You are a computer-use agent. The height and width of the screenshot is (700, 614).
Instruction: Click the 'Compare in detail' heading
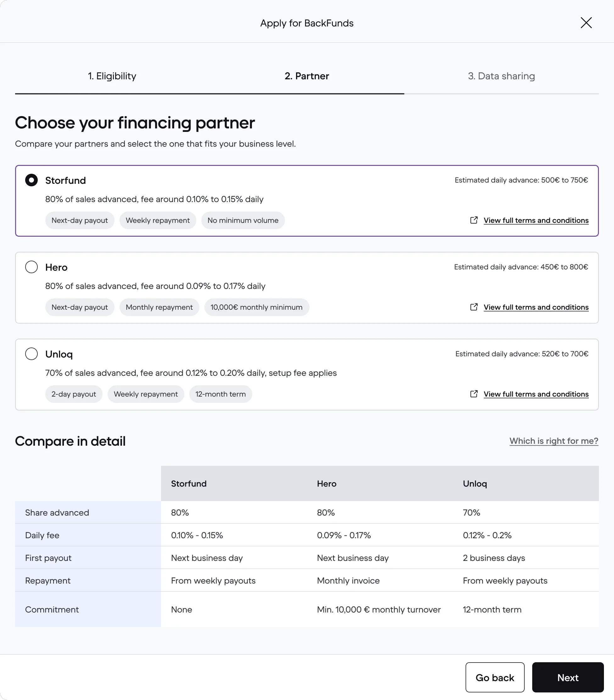pos(70,441)
